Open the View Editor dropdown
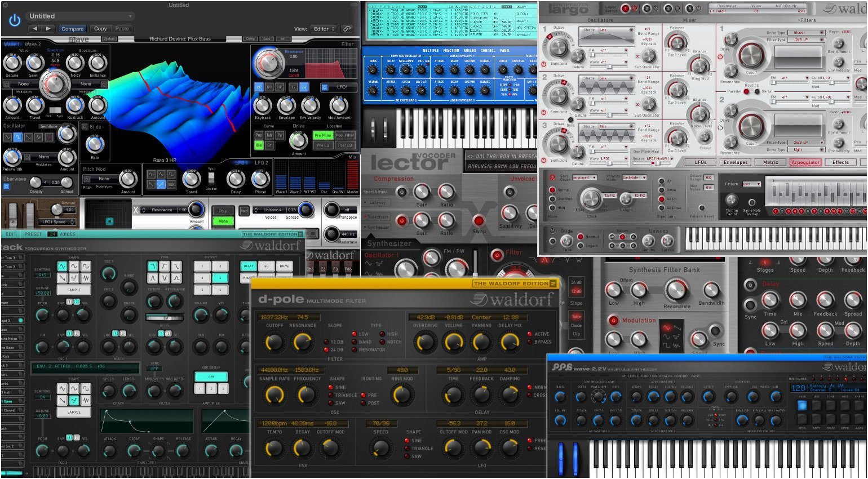868x479 pixels. pyautogui.click(x=324, y=29)
